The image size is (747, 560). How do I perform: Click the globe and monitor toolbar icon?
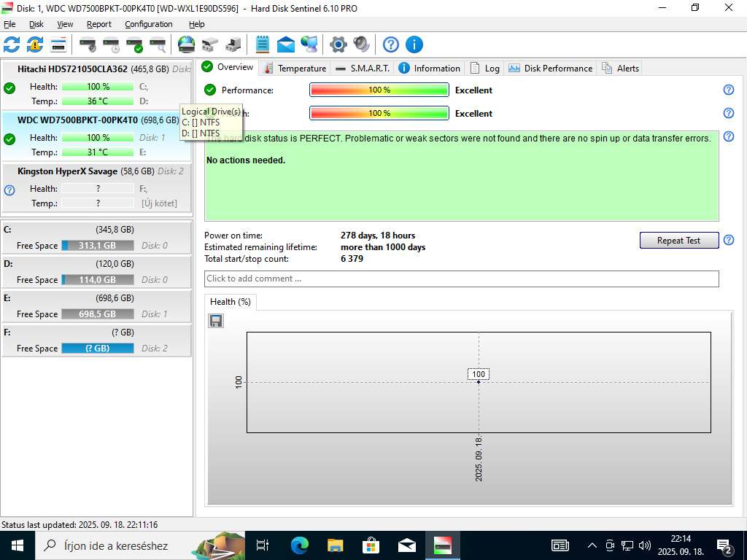click(309, 44)
